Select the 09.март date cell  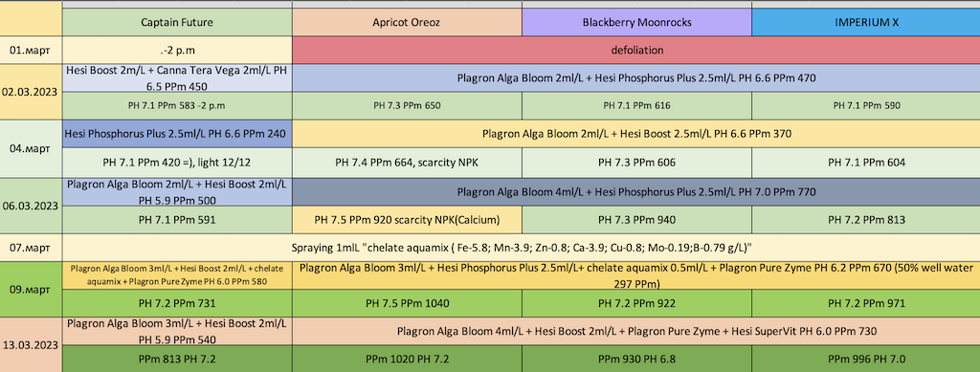31,290
